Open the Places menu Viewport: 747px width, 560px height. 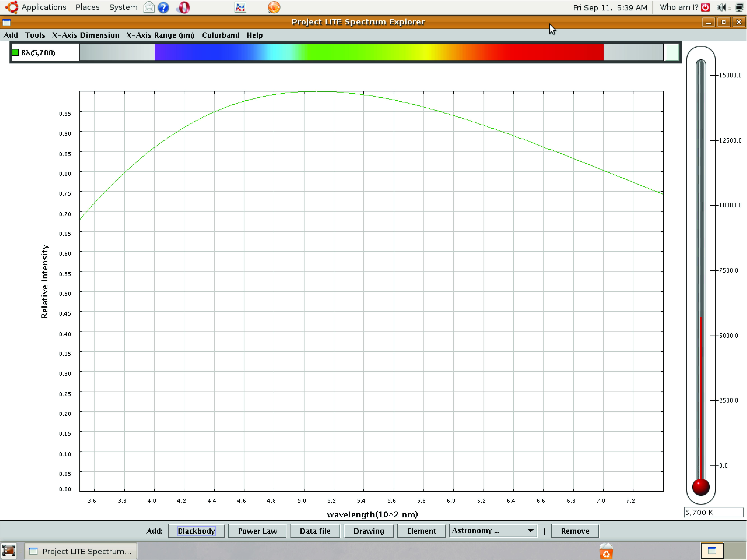[87, 7]
